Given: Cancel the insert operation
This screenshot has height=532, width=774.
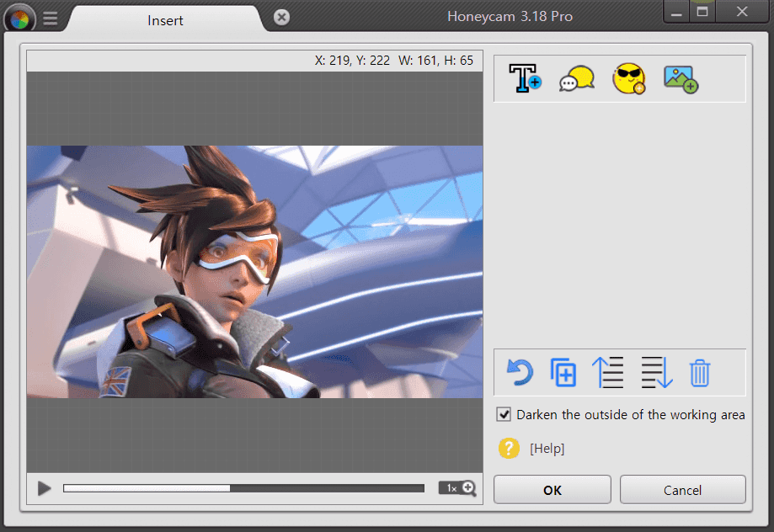Looking at the screenshot, I should click(x=682, y=490).
